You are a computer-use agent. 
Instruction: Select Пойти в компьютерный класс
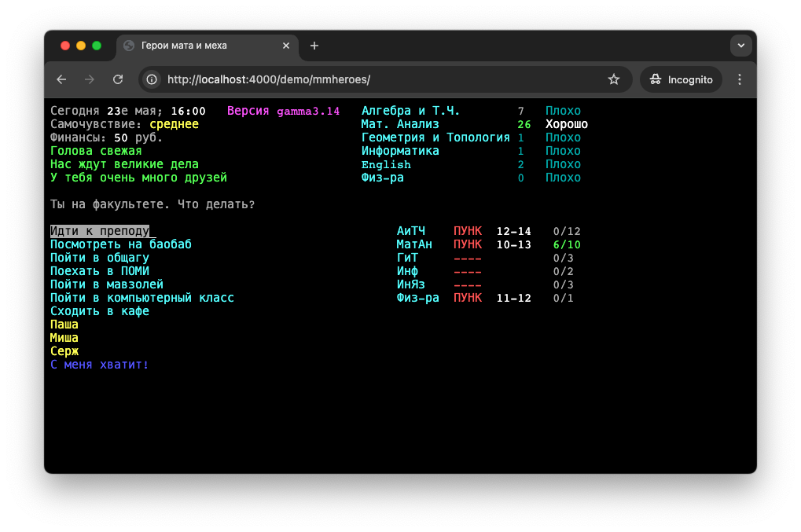click(142, 298)
